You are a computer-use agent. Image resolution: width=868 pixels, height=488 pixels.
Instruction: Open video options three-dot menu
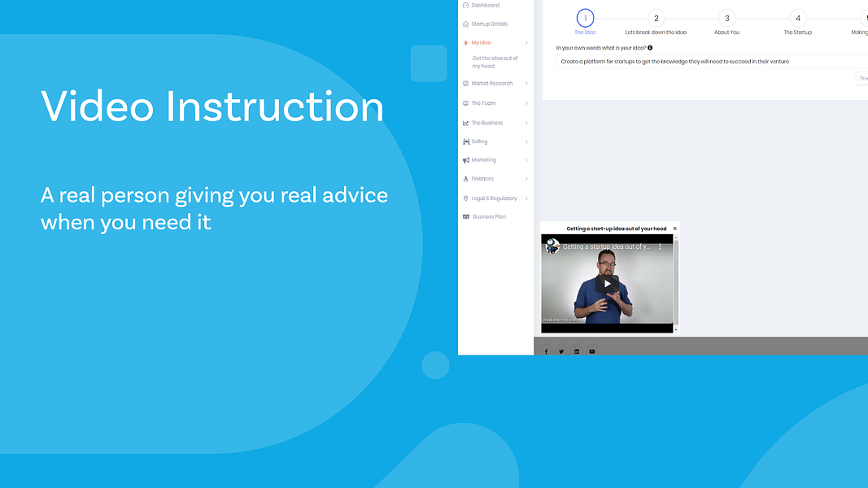click(x=660, y=246)
